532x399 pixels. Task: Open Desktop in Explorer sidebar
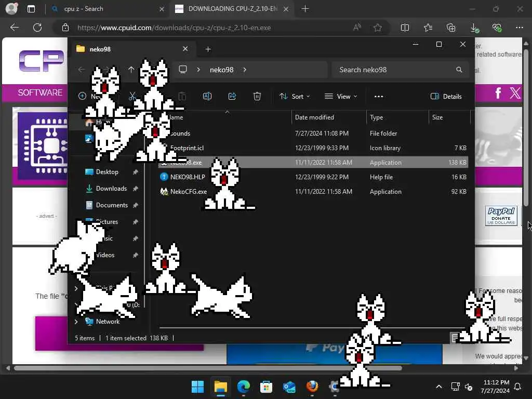coord(107,171)
